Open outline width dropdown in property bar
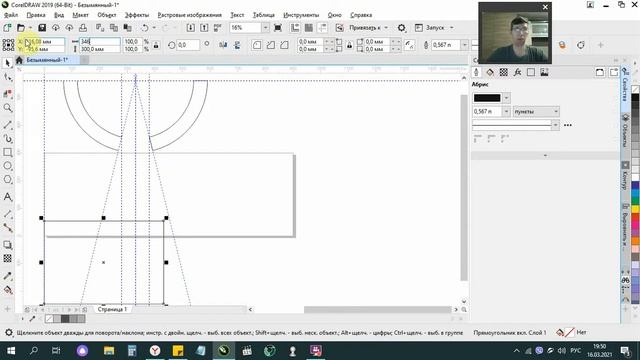 (464, 45)
